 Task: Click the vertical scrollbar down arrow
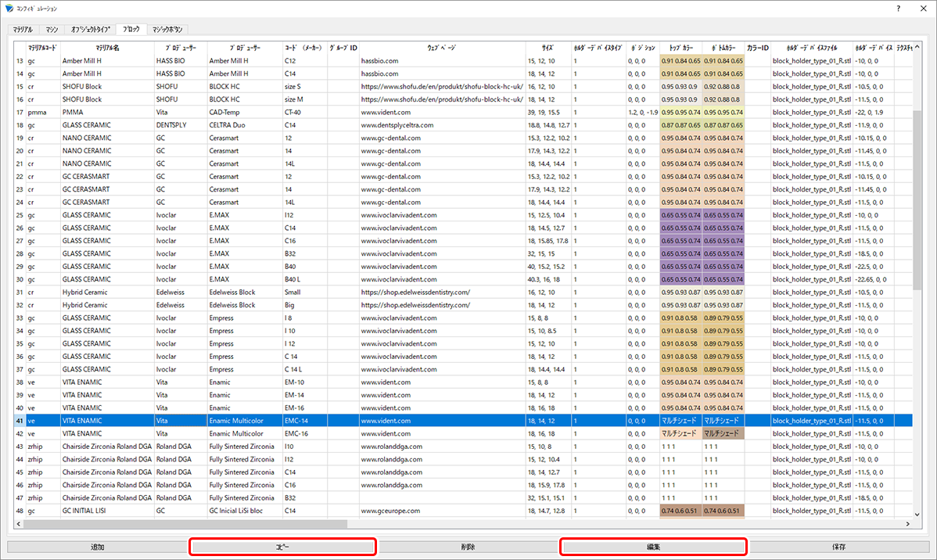coord(917,514)
